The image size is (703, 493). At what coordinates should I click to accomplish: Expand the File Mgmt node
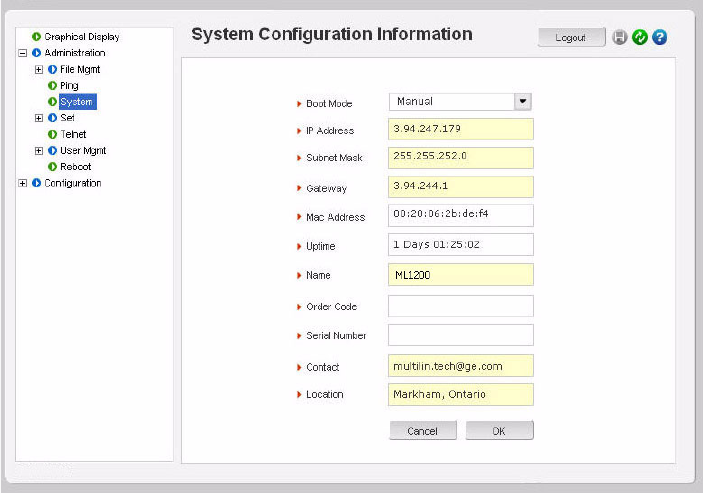coord(39,69)
